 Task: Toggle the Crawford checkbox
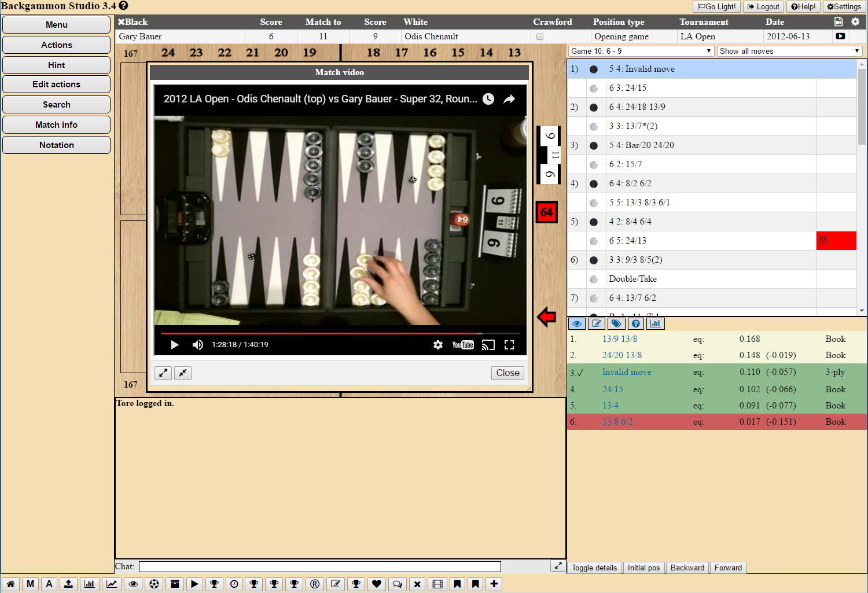click(540, 36)
